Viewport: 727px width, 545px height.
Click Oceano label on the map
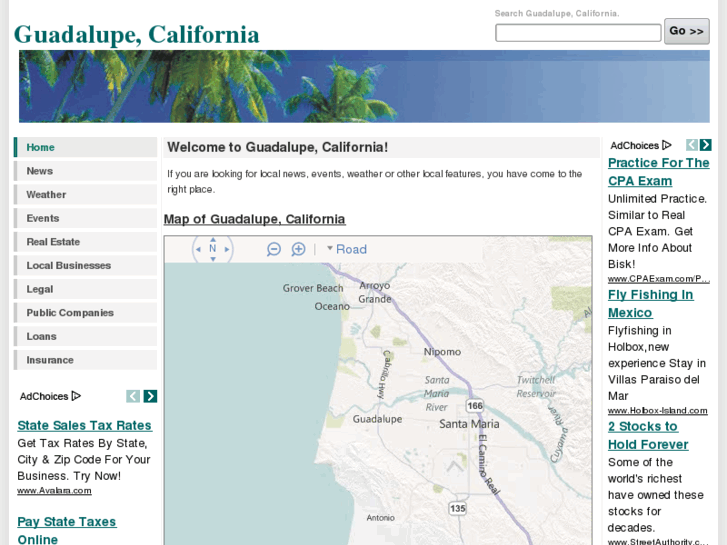pyautogui.click(x=332, y=306)
